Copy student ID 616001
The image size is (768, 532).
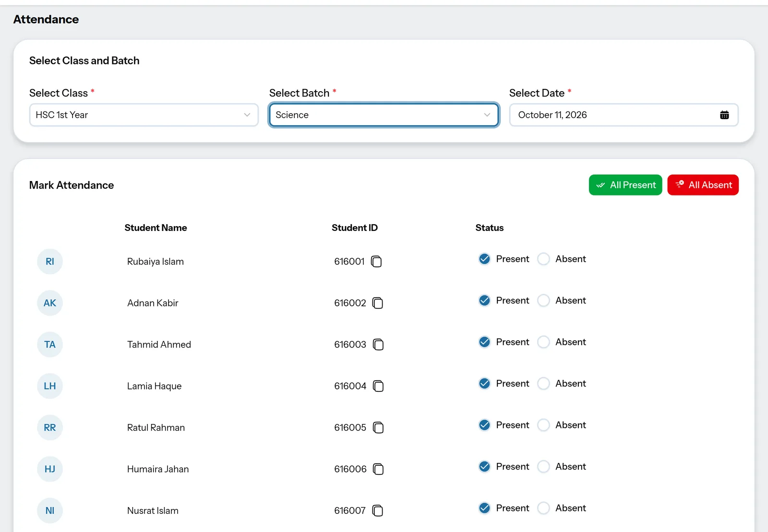[x=377, y=262]
